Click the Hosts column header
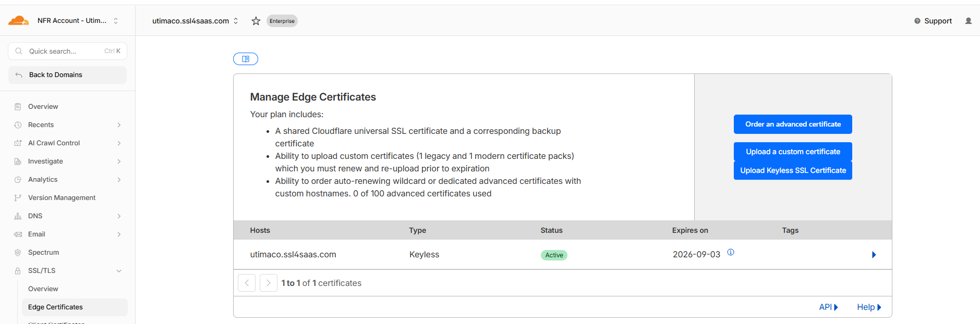 (x=260, y=230)
